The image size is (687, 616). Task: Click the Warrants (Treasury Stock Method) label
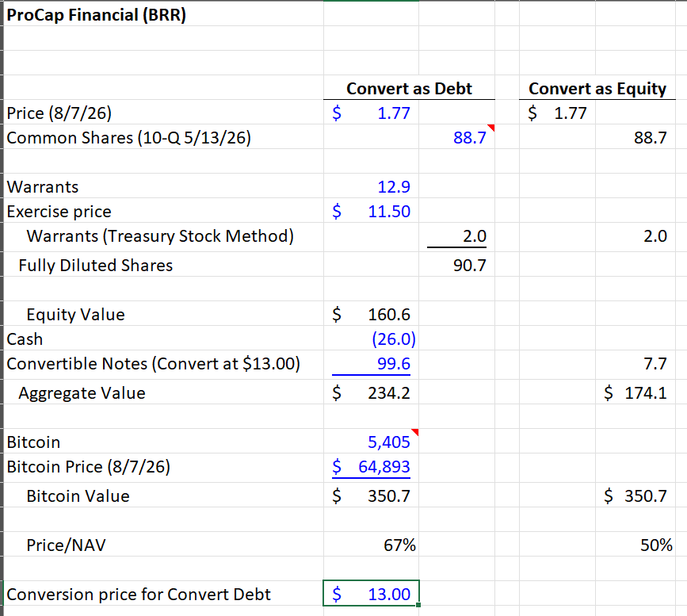(x=160, y=236)
